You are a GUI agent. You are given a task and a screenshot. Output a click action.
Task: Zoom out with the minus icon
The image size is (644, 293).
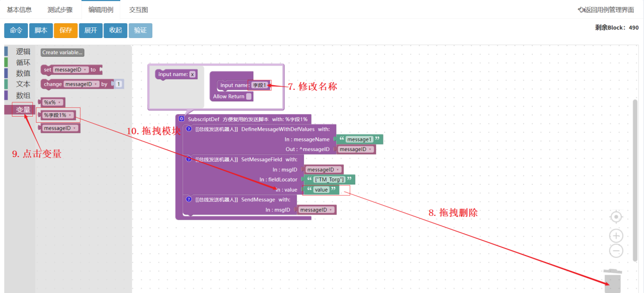point(616,250)
